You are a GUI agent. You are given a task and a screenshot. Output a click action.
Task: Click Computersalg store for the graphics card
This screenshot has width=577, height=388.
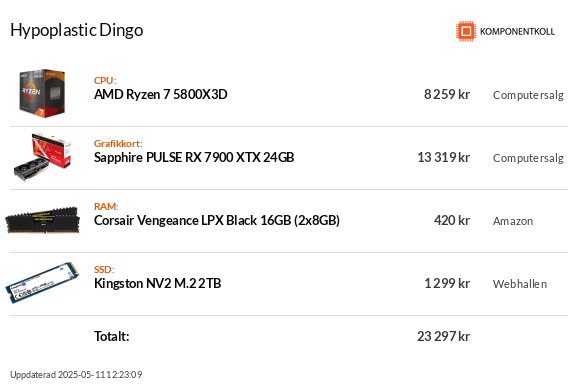coord(528,158)
